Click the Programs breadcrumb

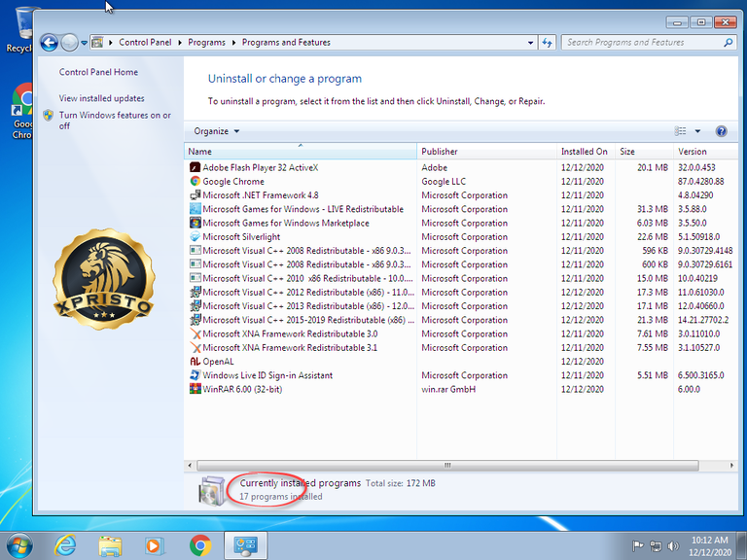click(206, 43)
